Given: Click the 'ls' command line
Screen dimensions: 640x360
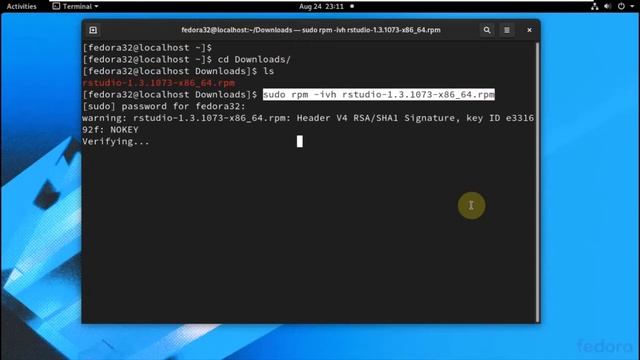Looking at the screenshot, I should click(x=178, y=71).
